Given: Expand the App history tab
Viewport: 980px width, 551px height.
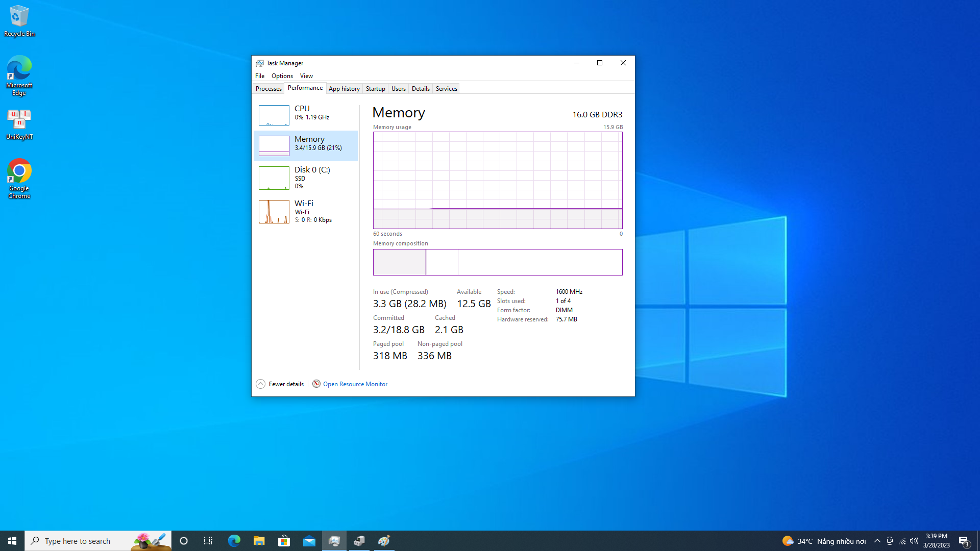Looking at the screenshot, I should point(344,88).
